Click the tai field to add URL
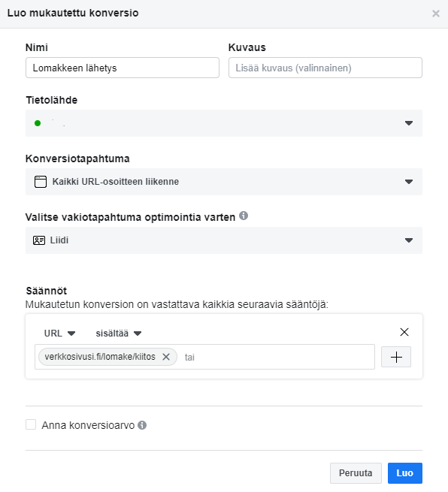The image size is (448, 492). [277, 357]
